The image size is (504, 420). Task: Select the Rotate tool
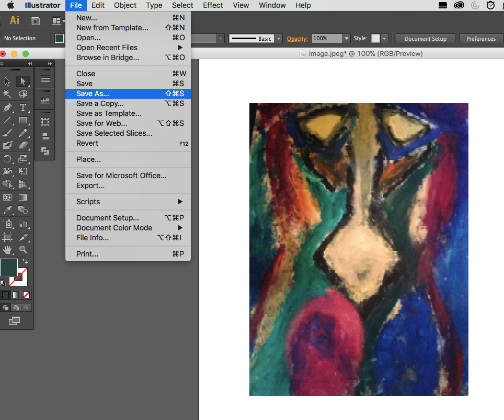point(7,159)
